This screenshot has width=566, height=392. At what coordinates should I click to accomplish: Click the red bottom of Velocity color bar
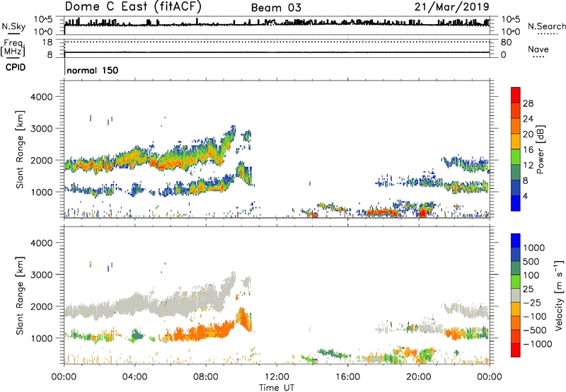(x=516, y=350)
